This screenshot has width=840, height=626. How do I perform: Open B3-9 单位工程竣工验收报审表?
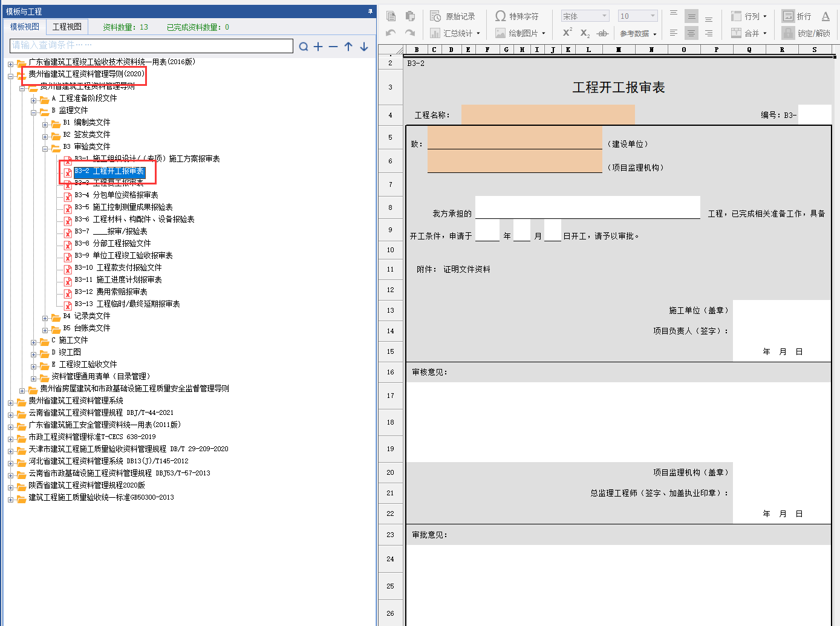tap(123, 255)
